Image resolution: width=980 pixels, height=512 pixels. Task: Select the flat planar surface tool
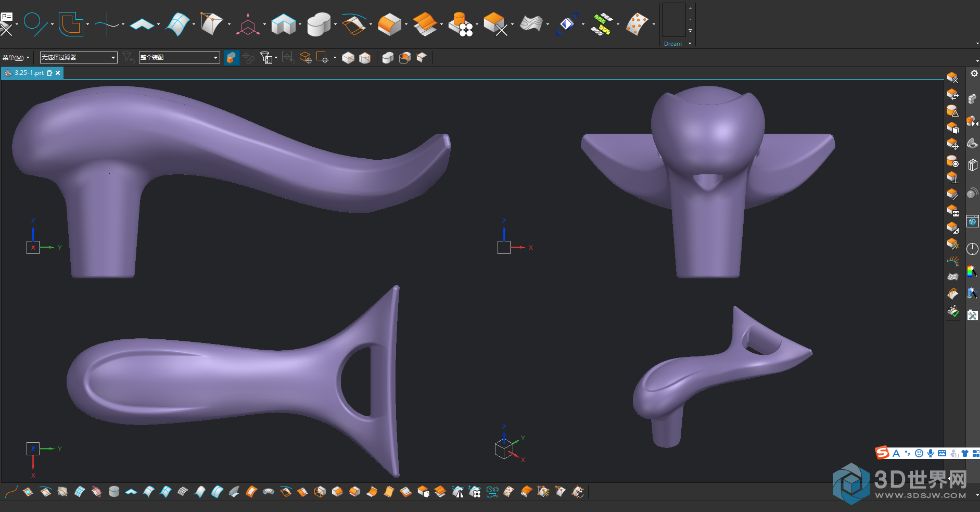tap(142, 24)
